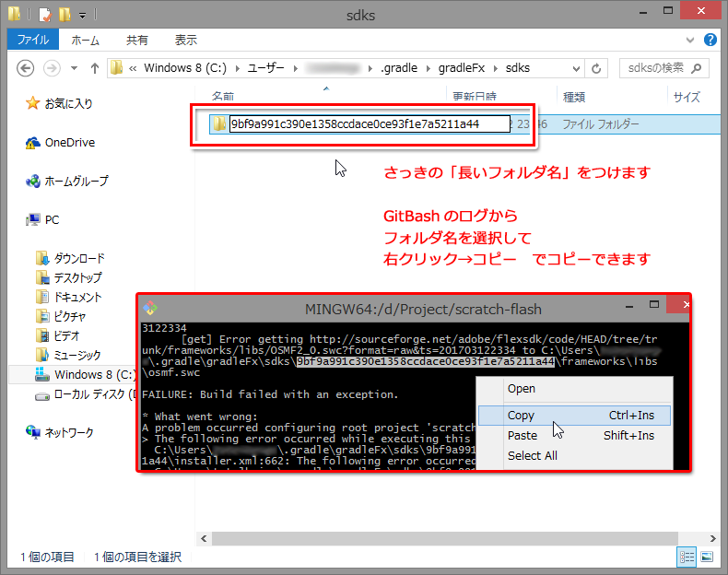Open デスクトップ folder in sidebar

[x=77, y=277]
